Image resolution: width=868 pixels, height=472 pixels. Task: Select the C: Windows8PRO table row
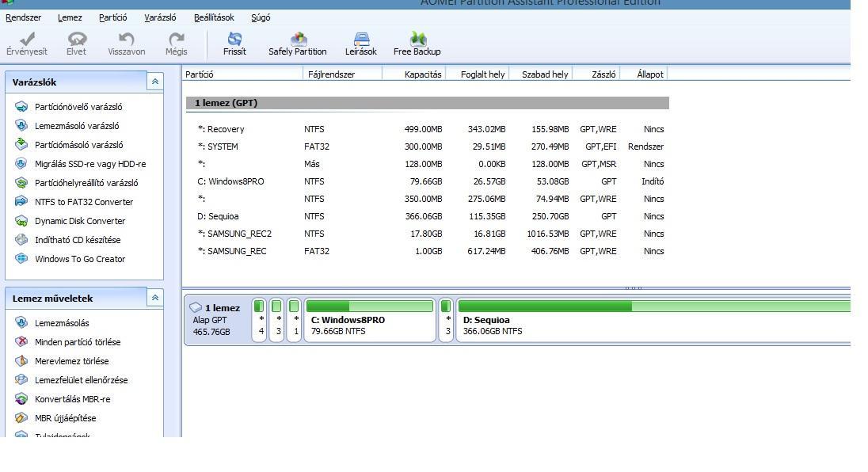click(428, 181)
